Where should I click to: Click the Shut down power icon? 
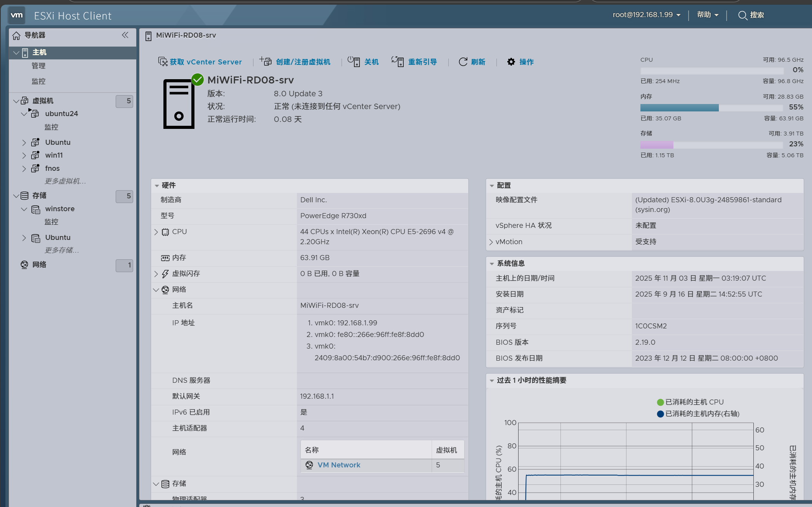353,61
